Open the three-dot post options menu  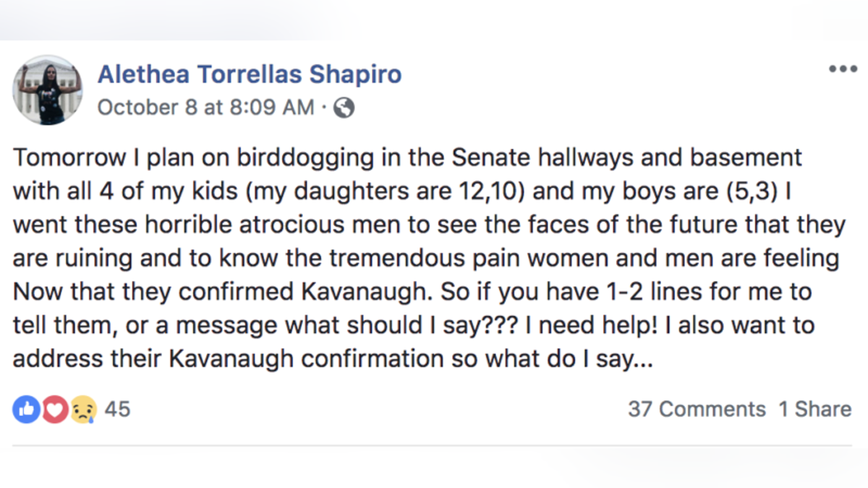click(843, 69)
